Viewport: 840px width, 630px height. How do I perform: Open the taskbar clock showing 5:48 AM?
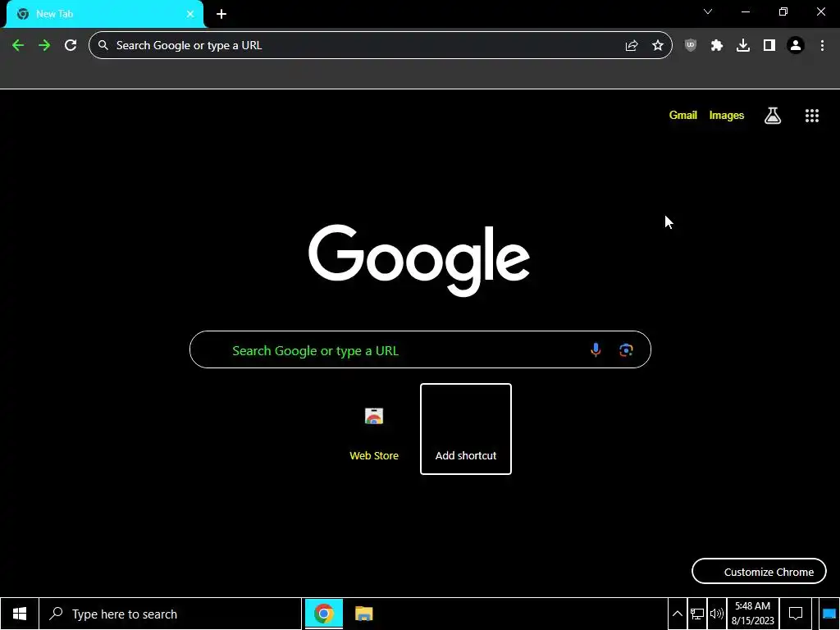[x=753, y=614]
